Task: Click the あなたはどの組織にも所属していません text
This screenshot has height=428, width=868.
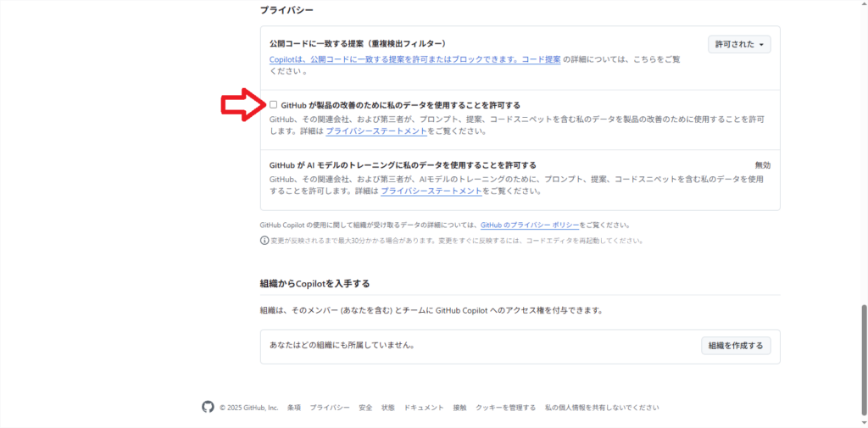Action: pyautogui.click(x=342, y=345)
